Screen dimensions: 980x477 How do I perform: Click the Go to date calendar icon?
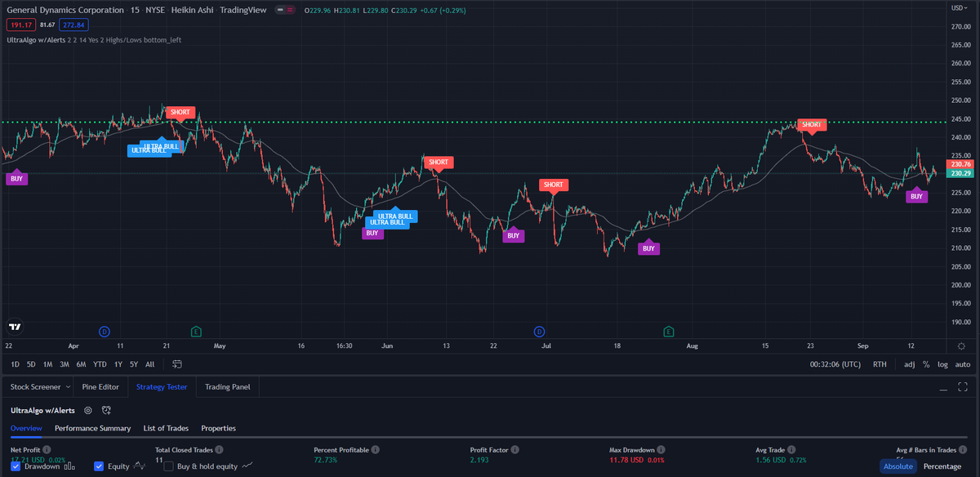177,364
